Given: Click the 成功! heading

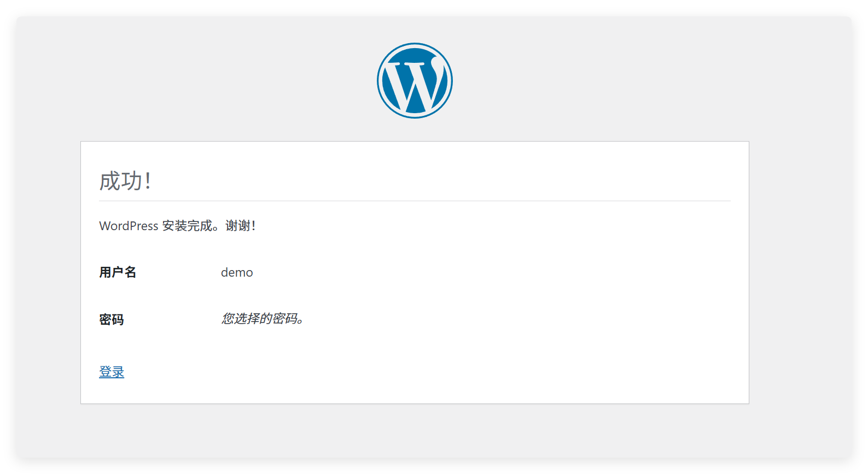Looking at the screenshot, I should pyautogui.click(x=125, y=181).
